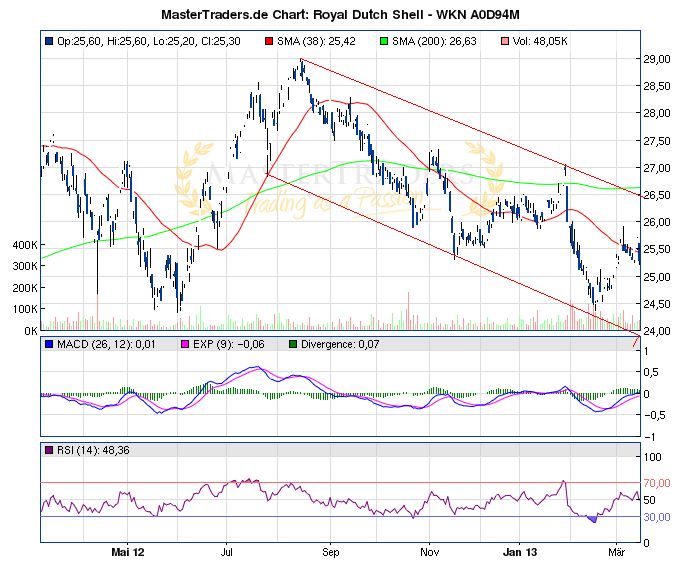Click the 'Jul' date axis label
Screen dimensions: 680x578
[x=227, y=552]
